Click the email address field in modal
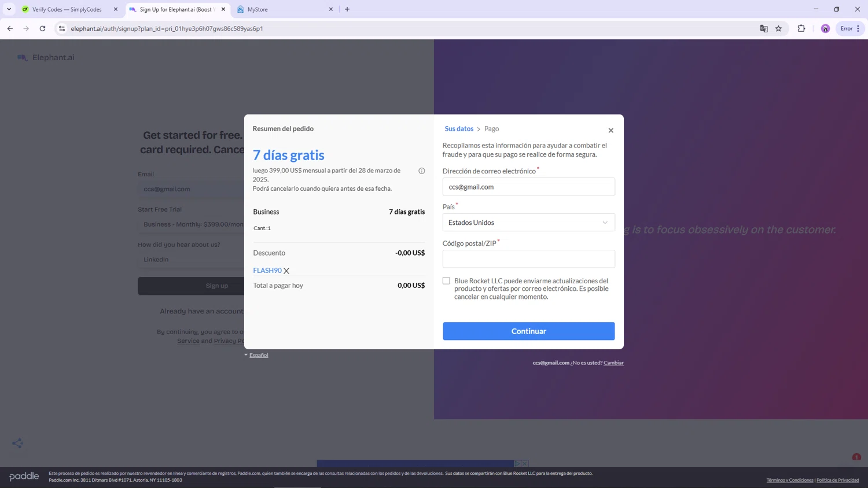The width and height of the screenshot is (868, 488). click(x=529, y=187)
